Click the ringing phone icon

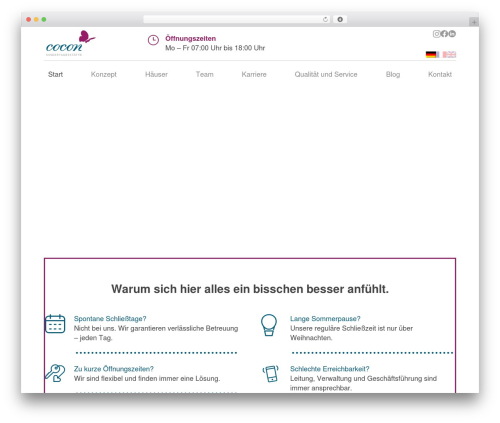(x=271, y=374)
